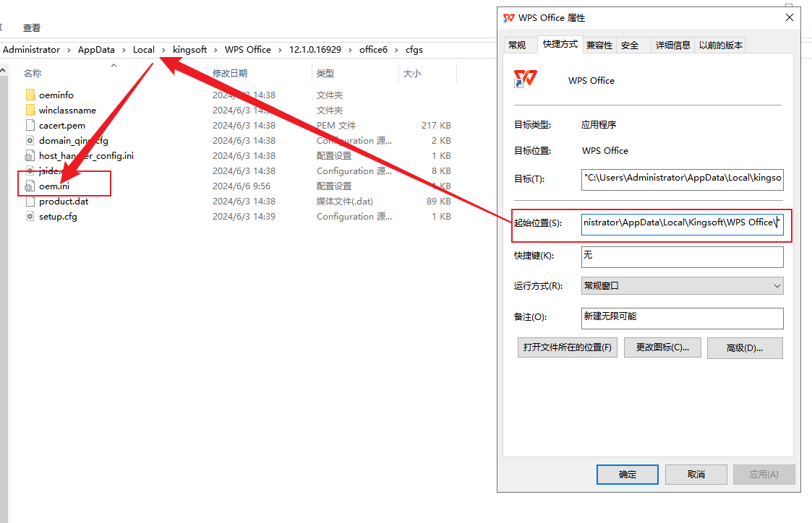Click the WPS logo in properties title bar

coord(508,18)
